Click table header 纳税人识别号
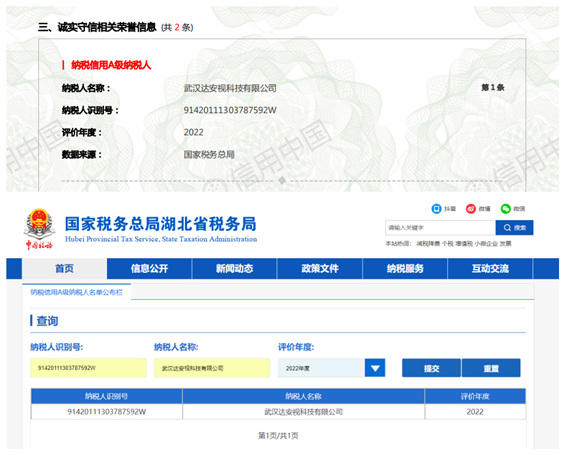 [x=107, y=396]
